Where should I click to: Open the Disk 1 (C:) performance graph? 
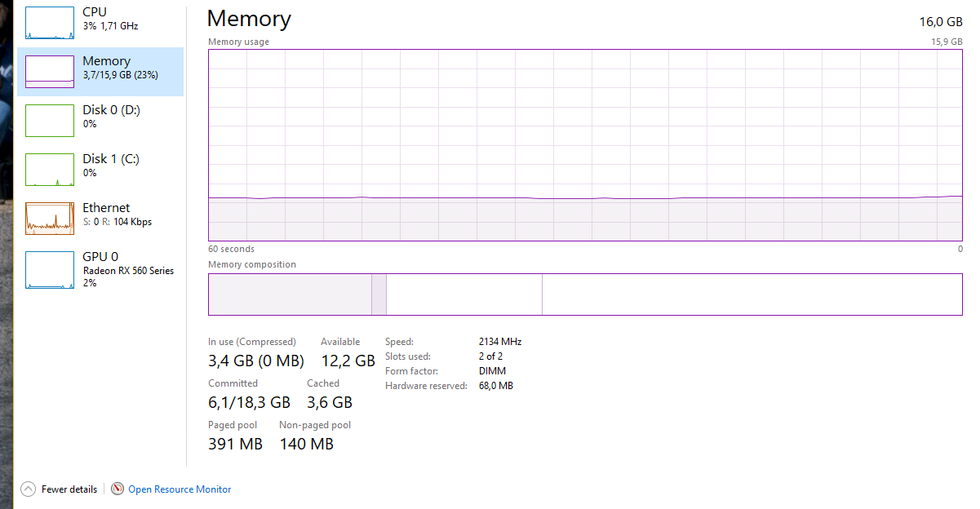(x=50, y=170)
